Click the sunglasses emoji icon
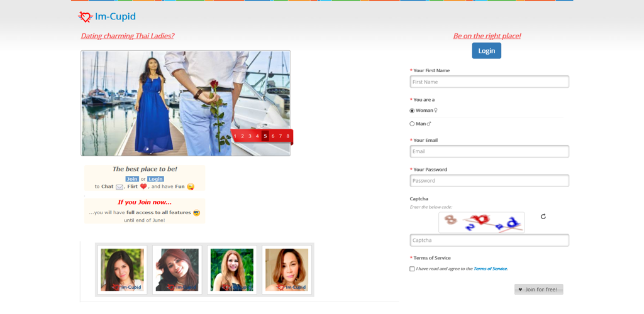This screenshot has width=644, height=314. coord(196,213)
